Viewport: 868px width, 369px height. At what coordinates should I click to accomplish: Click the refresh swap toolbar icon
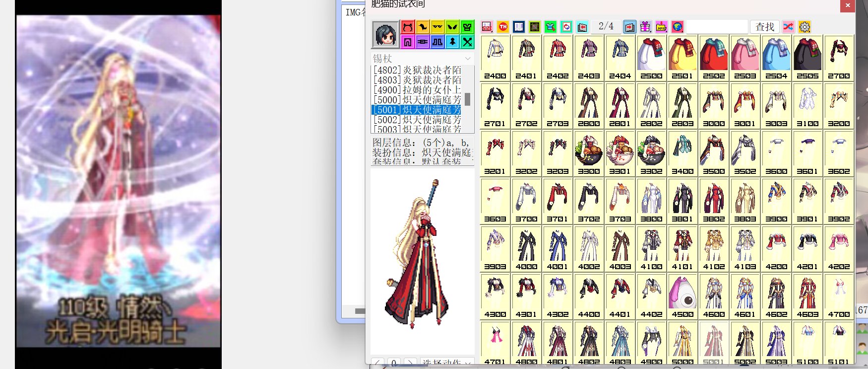coord(566,27)
